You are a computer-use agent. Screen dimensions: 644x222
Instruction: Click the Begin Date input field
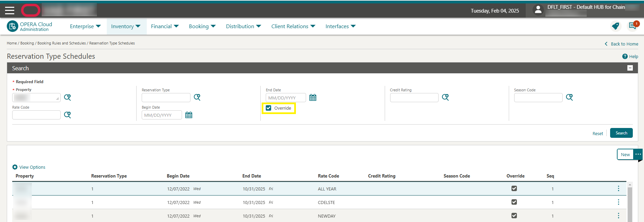click(162, 115)
